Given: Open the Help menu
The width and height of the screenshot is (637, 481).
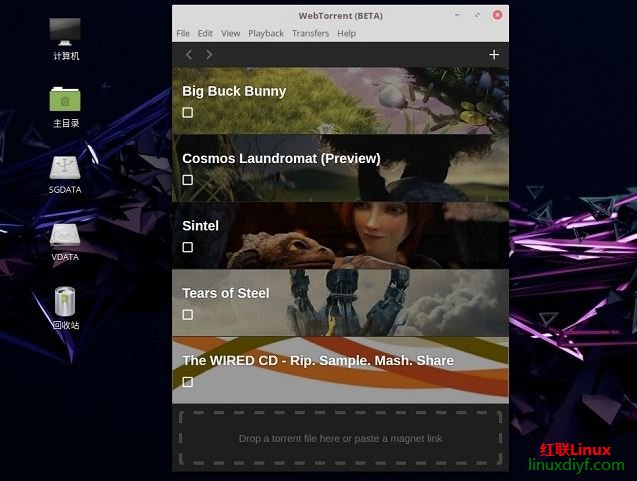Looking at the screenshot, I should point(346,33).
